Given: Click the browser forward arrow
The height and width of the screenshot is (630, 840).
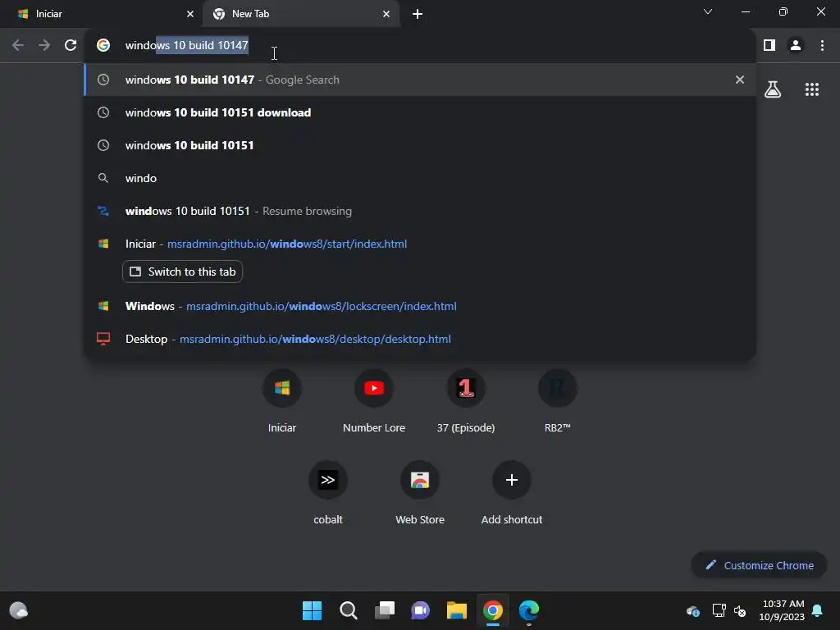Looking at the screenshot, I should (x=44, y=46).
